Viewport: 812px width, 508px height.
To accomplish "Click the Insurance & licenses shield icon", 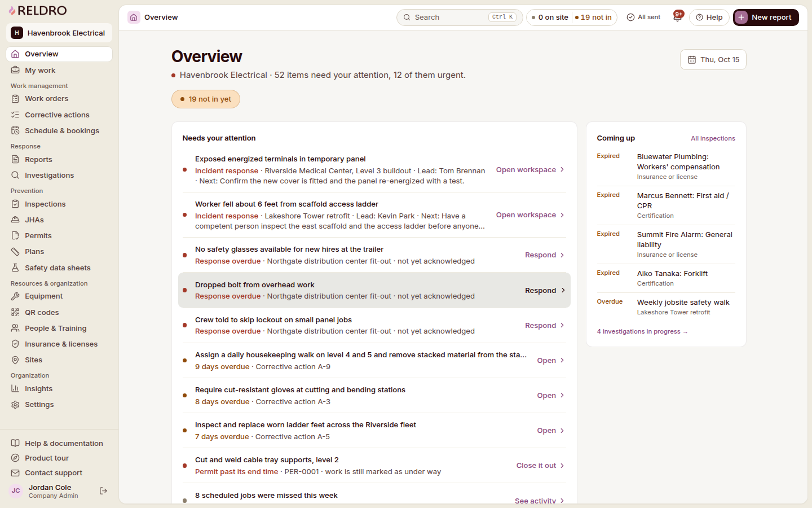I will [x=15, y=344].
